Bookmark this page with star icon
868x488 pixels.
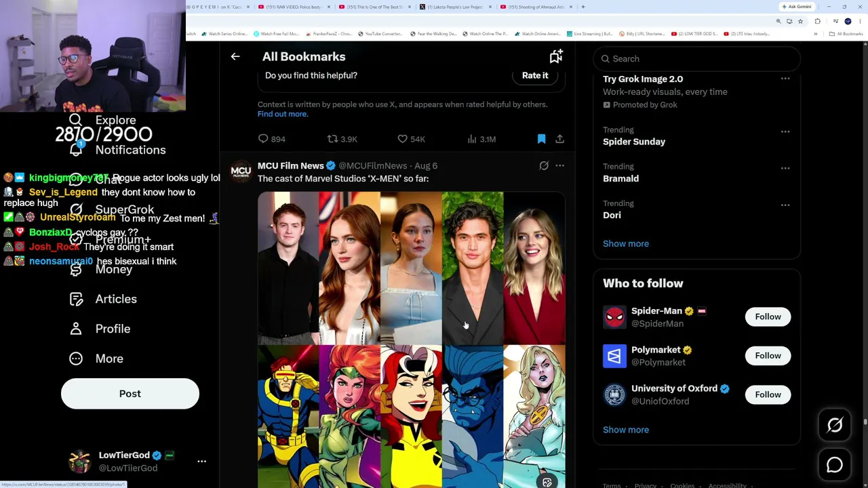click(x=800, y=22)
